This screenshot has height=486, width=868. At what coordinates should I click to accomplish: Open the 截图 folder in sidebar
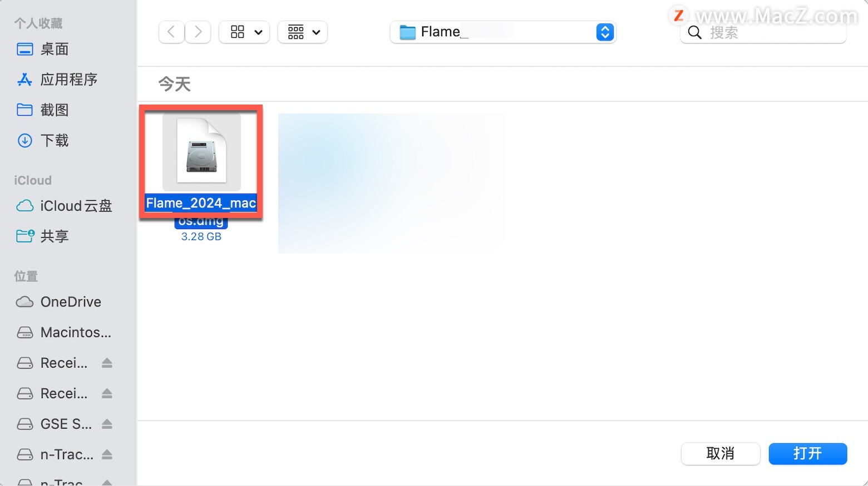tap(55, 110)
